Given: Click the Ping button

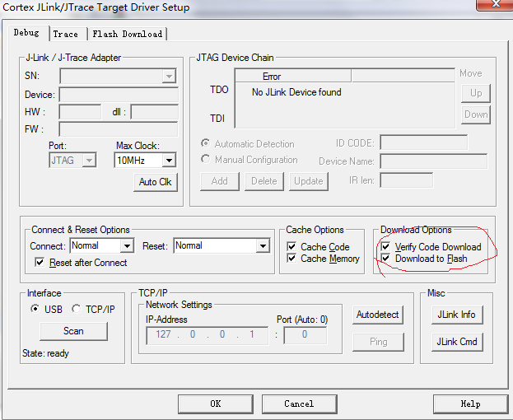Looking at the screenshot, I should (x=378, y=342).
